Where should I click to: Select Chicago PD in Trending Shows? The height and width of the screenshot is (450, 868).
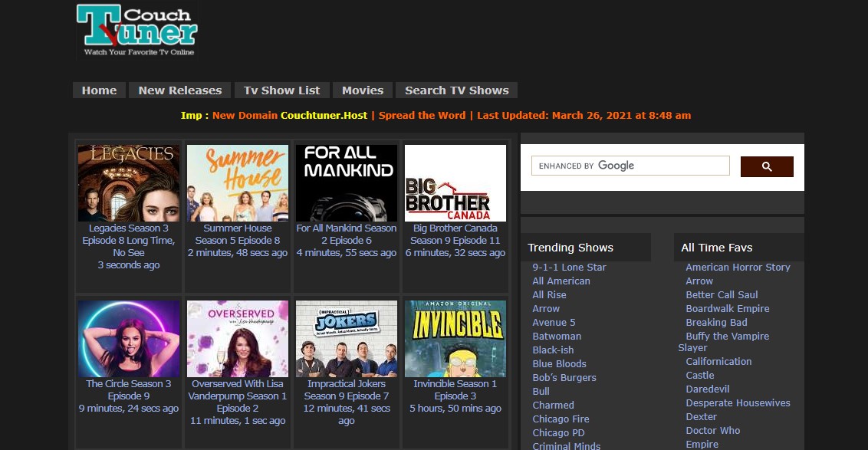[558, 433]
